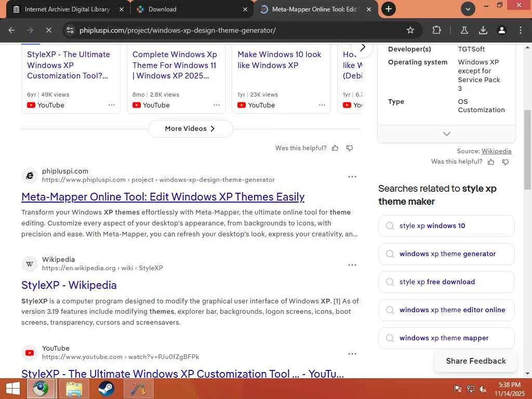Click YouTube favicon of search result
The width and height of the screenshot is (532, 399).
(x=30, y=353)
